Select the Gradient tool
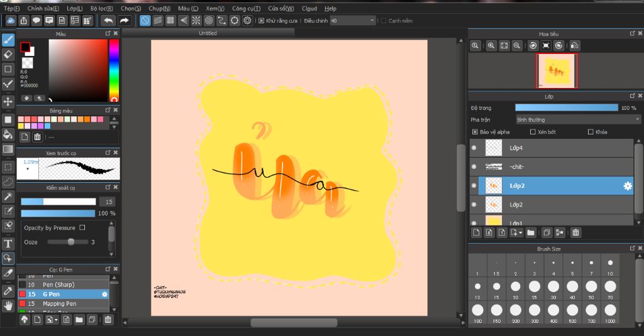 [x=8, y=149]
